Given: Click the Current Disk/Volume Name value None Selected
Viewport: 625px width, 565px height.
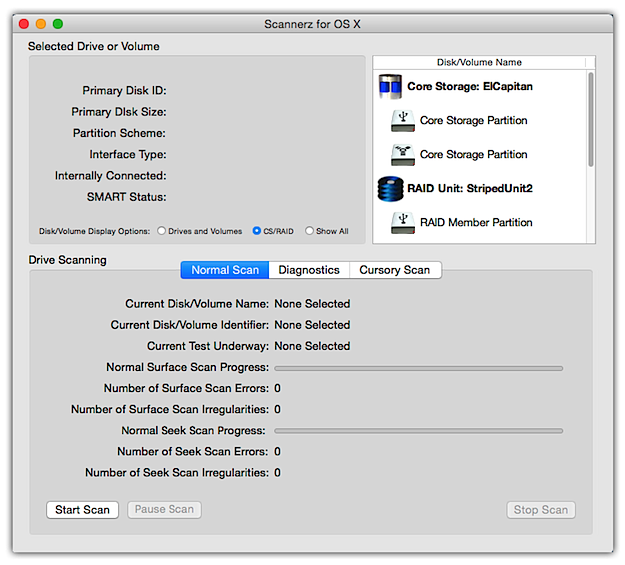Looking at the screenshot, I should [312, 304].
